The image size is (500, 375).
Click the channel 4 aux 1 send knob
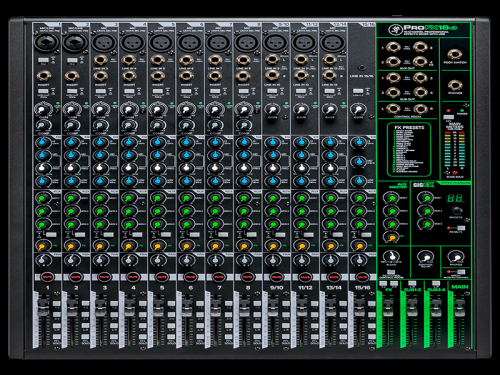129,198
